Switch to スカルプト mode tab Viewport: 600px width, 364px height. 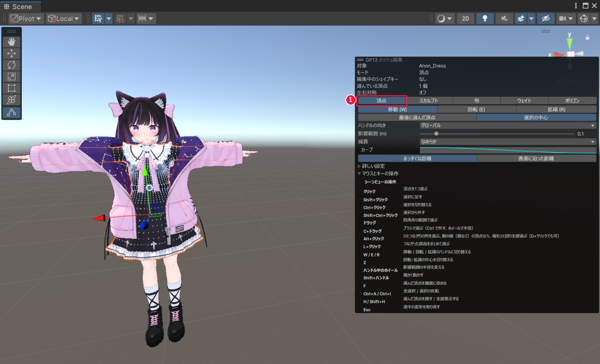(429, 100)
